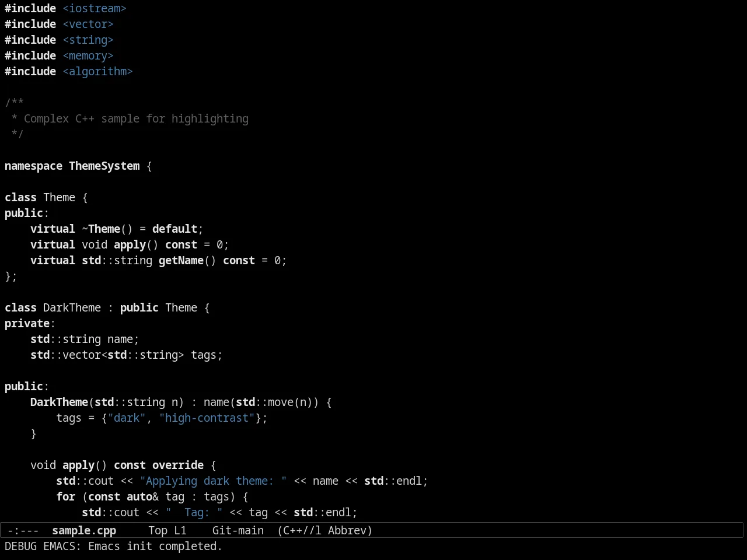This screenshot has width=747, height=560.
Task: Click the (C++//l Abbrev) mode indicator
Action: 325,530
